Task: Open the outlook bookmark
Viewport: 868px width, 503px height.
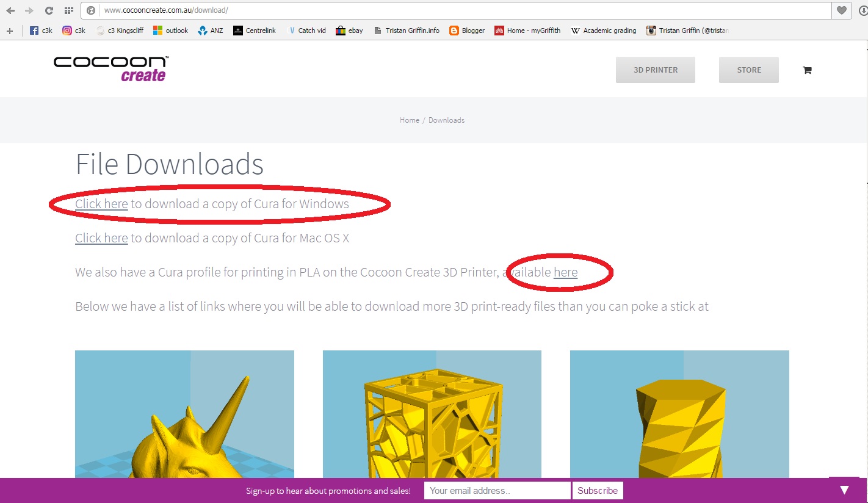Action: point(170,31)
